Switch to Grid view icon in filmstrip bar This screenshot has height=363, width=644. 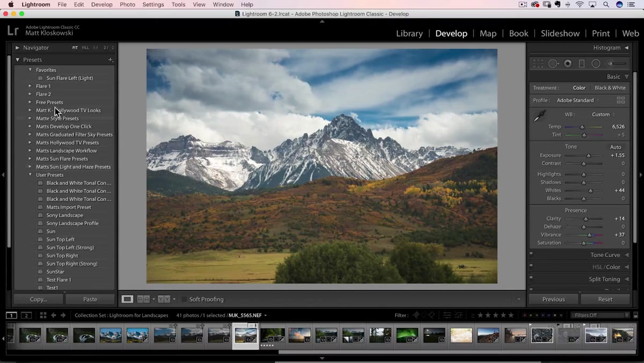[43, 315]
